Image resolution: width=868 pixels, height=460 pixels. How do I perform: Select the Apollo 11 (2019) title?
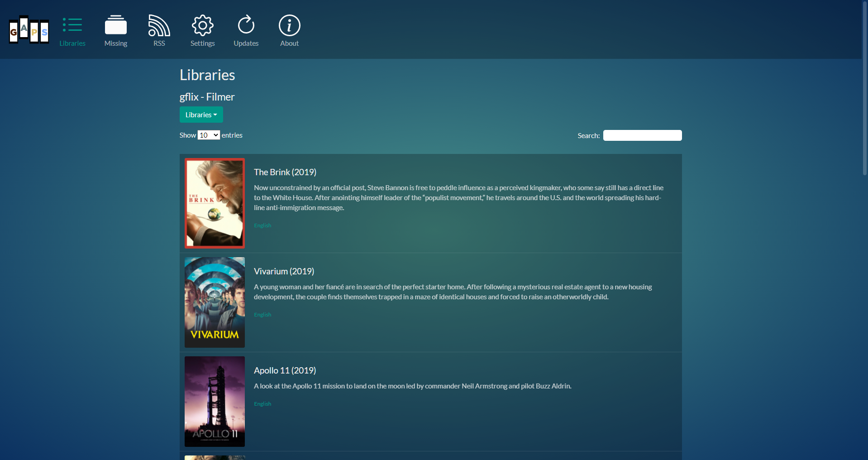click(285, 370)
